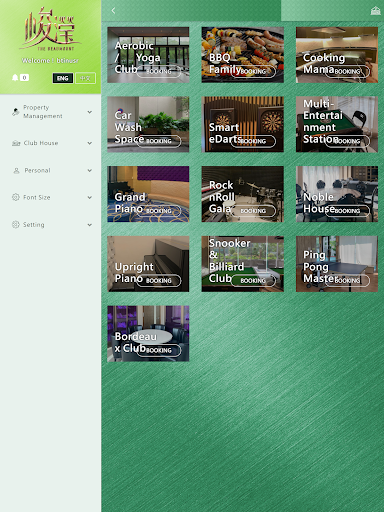The width and height of the screenshot is (384, 512).
Task: Book the Snooker & Billiard Club
Action: point(253,280)
